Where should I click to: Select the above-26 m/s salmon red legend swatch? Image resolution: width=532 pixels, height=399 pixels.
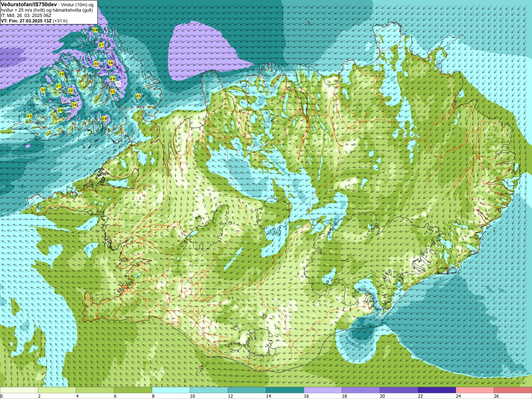coord(513,390)
